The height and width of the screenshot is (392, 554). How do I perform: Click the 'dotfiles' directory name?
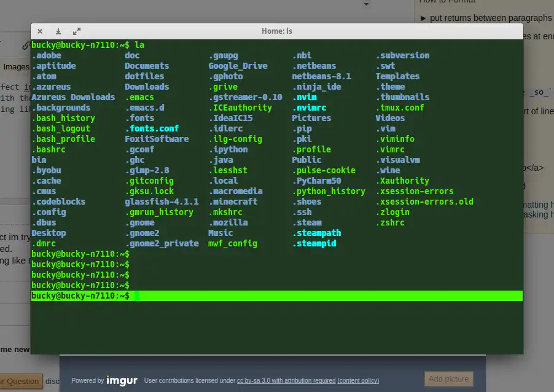coord(144,76)
